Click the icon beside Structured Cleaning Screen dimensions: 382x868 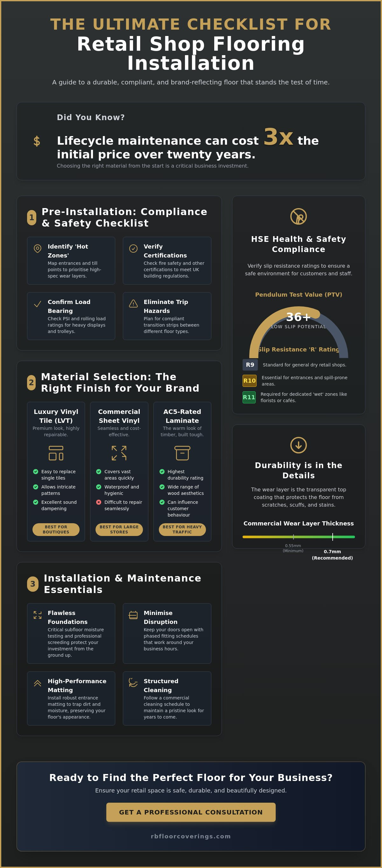click(133, 682)
